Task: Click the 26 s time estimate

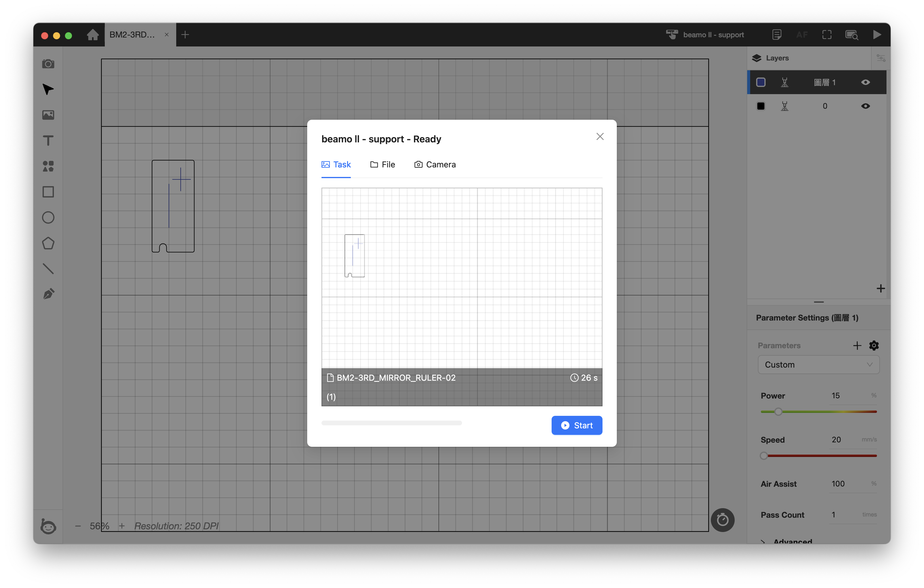Action: coord(584,377)
